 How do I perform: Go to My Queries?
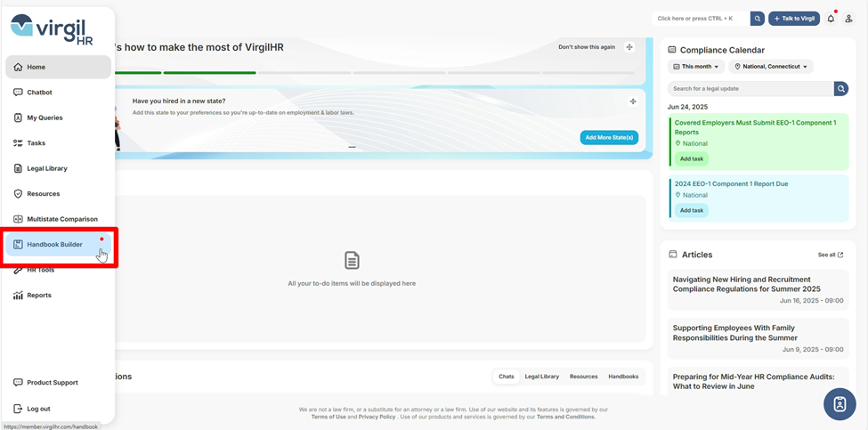point(58,118)
